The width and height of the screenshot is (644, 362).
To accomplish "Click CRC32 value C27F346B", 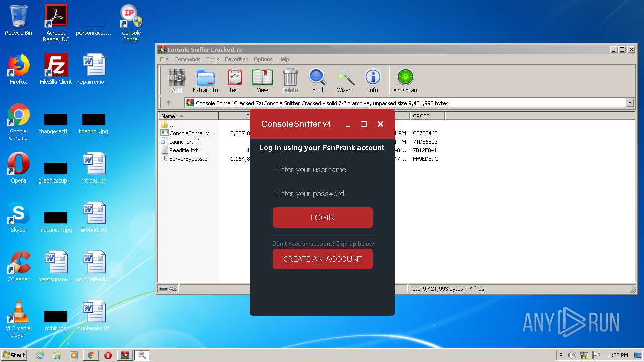I will pyautogui.click(x=425, y=133).
